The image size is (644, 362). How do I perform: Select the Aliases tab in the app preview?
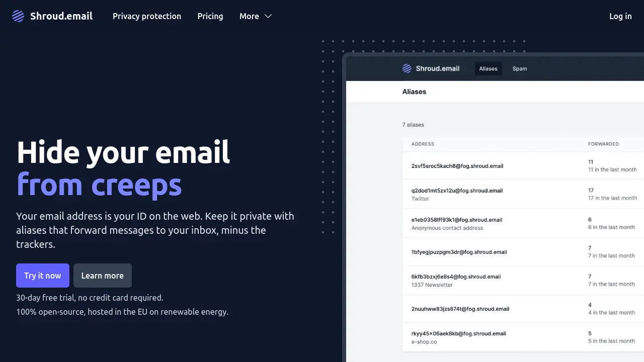[x=488, y=68]
